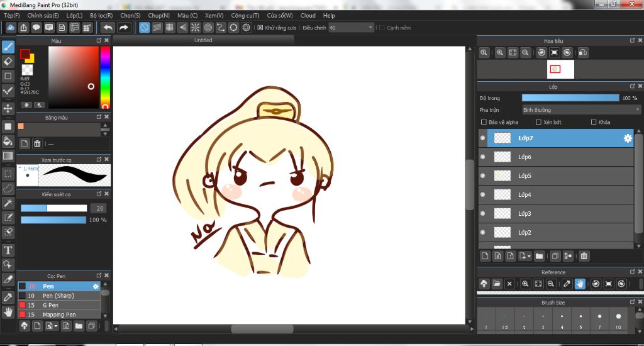
Task: Enable parallel snap guide
Action: (157, 28)
